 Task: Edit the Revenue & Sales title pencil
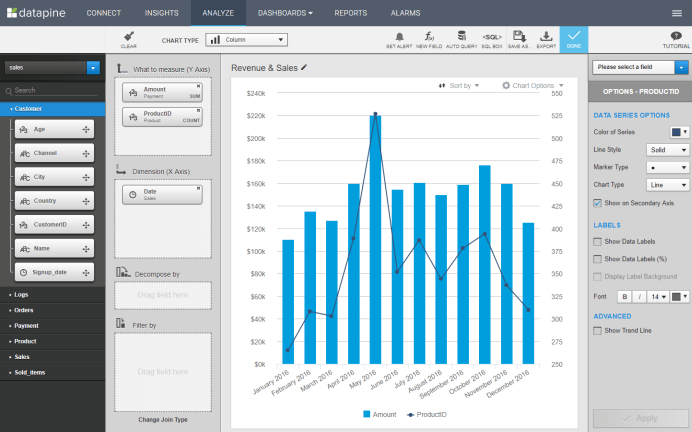[304, 68]
